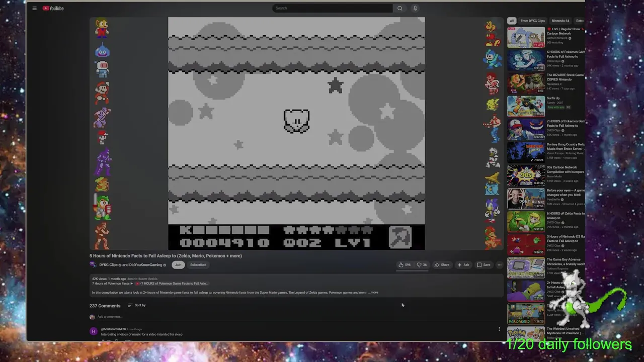This screenshot has height=362, width=644.
Task: Open the Ask button
Action: 463,265
